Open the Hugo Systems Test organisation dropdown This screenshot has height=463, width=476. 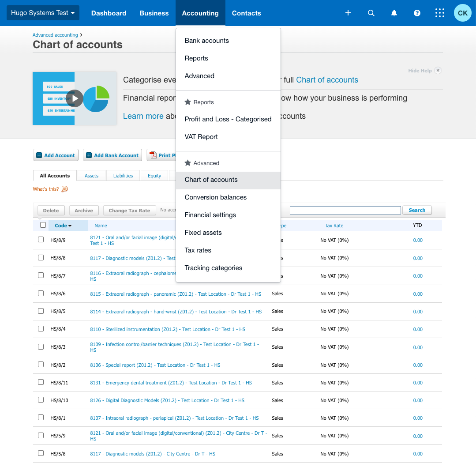click(x=43, y=13)
